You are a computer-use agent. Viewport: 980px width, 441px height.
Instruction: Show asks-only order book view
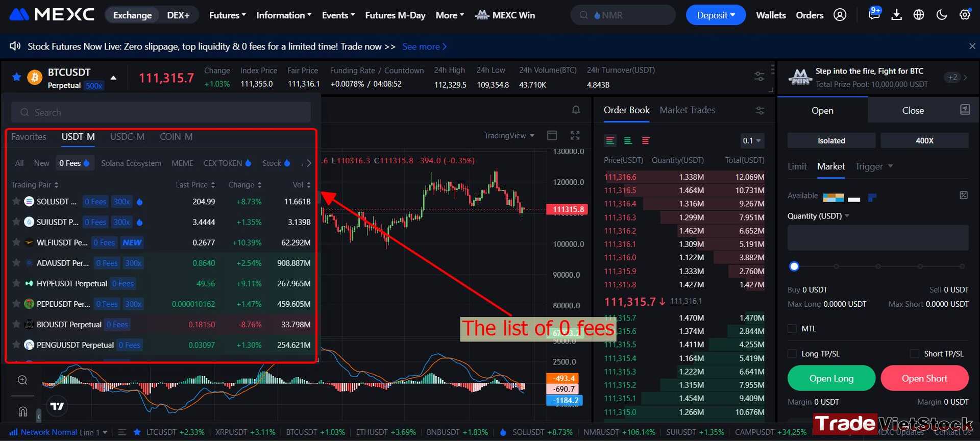646,140
